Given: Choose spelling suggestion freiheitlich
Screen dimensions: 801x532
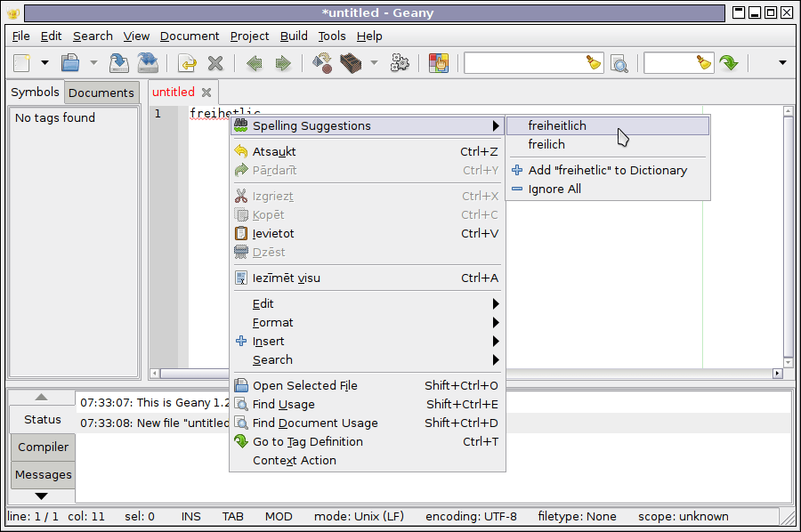Looking at the screenshot, I should tap(608, 125).
